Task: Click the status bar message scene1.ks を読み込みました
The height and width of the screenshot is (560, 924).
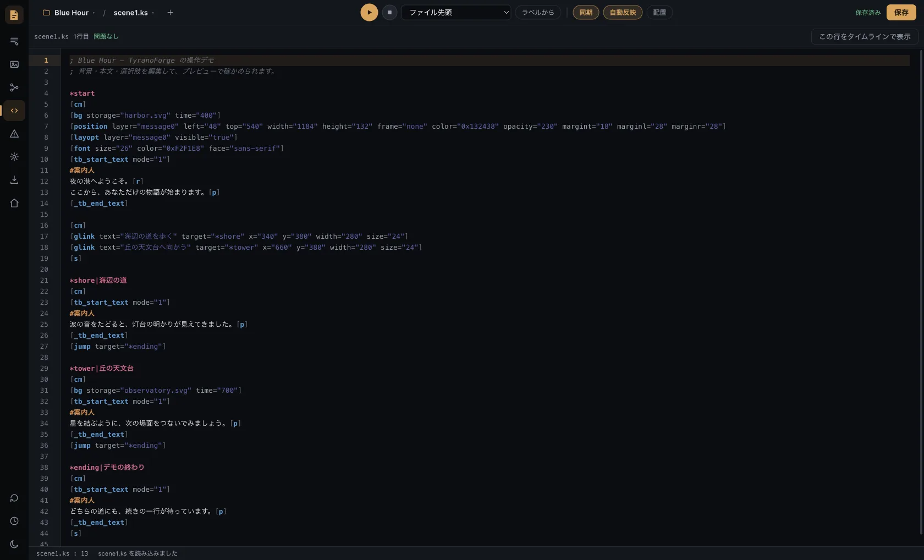Action: click(x=137, y=553)
